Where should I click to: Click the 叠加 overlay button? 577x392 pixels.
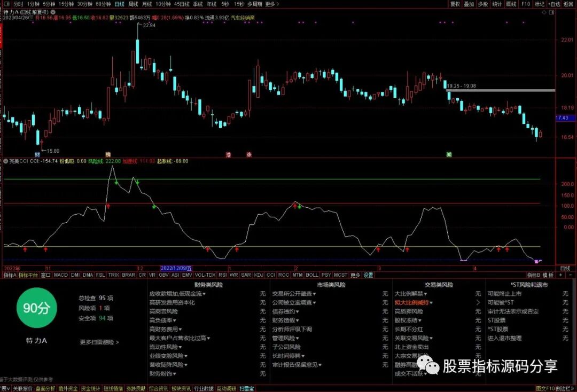(469, 4)
